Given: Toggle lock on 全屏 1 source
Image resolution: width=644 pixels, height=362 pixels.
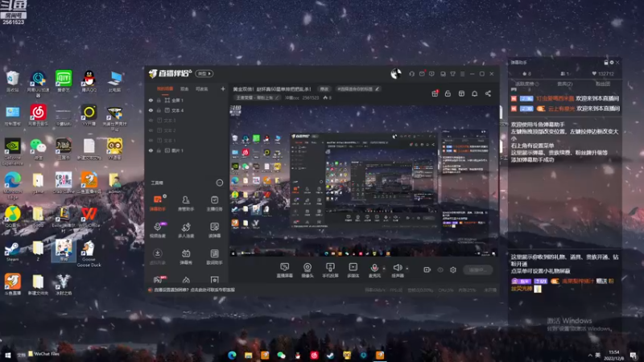Looking at the screenshot, I should (159, 100).
